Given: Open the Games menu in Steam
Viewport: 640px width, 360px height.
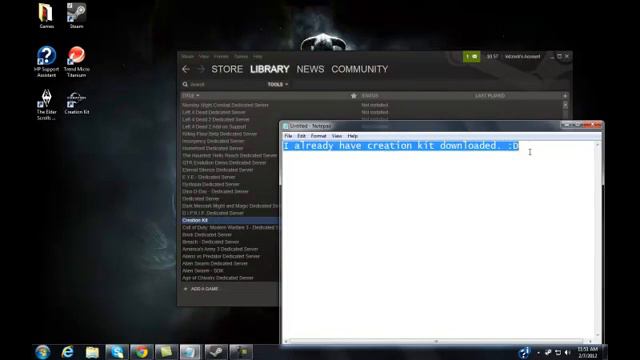Looking at the screenshot, I should 241,56.
